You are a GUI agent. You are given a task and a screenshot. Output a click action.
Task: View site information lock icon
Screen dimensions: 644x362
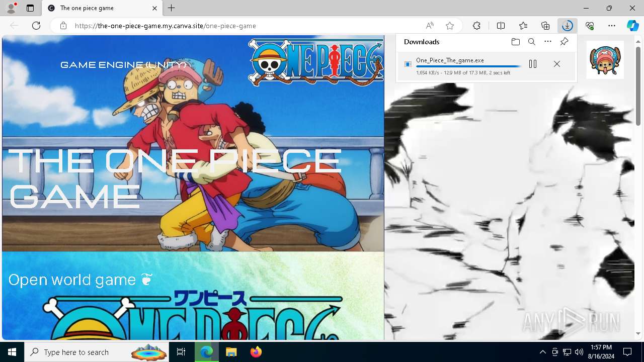63,26
